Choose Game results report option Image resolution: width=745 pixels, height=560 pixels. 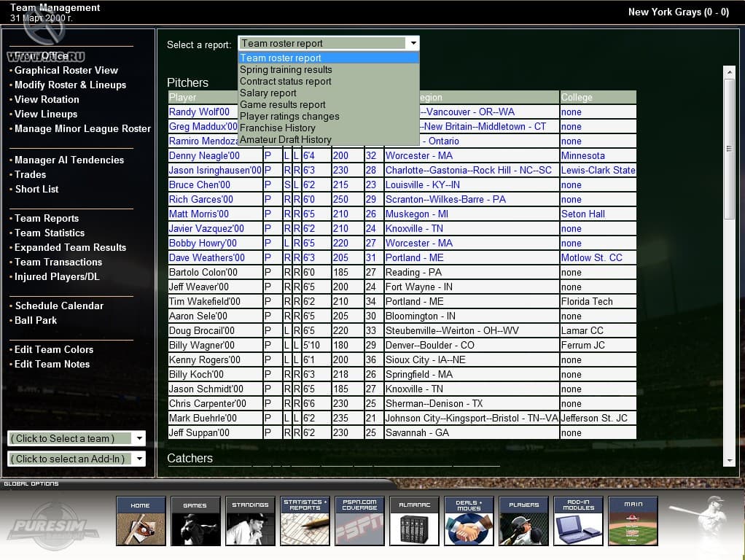pos(328,104)
